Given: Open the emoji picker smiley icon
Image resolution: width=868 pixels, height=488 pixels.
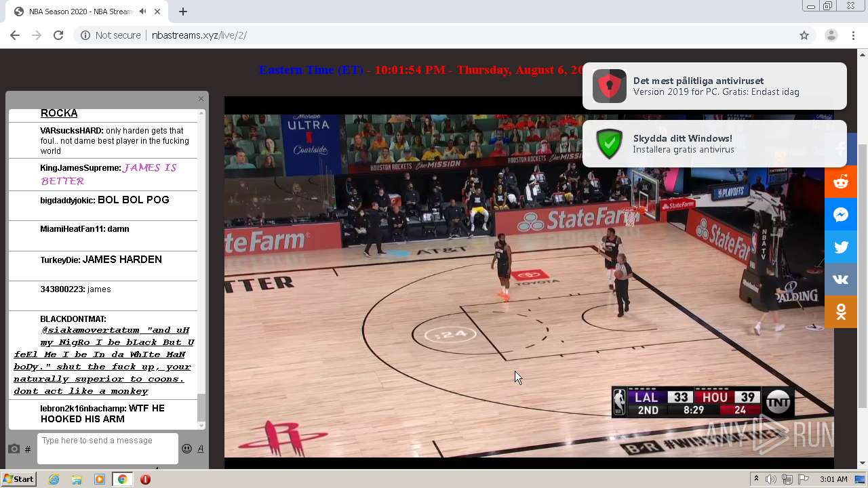Looking at the screenshot, I should coord(186,449).
